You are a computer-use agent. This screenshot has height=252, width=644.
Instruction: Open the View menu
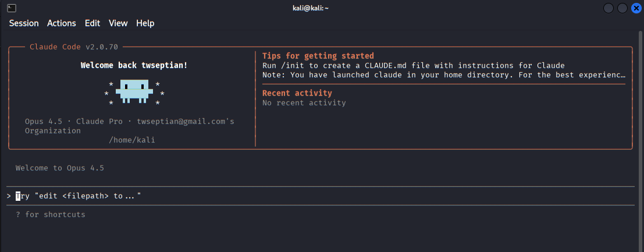[x=118, y=23]
